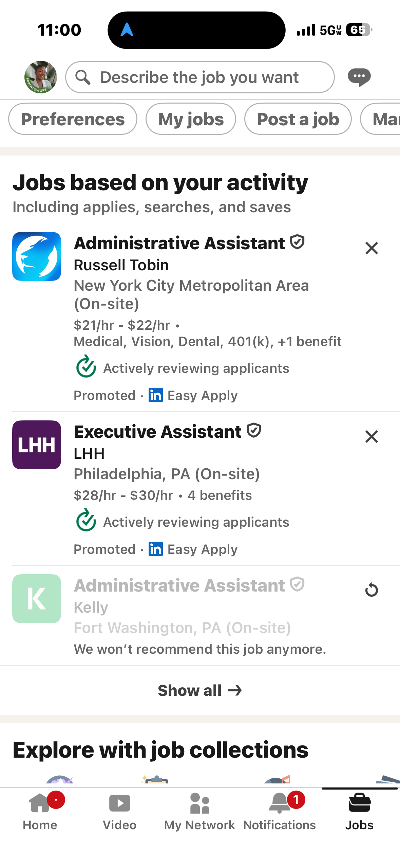Open the messaging chat bubble icon
This screenshot has width=400, height=868.
point(359,77)
